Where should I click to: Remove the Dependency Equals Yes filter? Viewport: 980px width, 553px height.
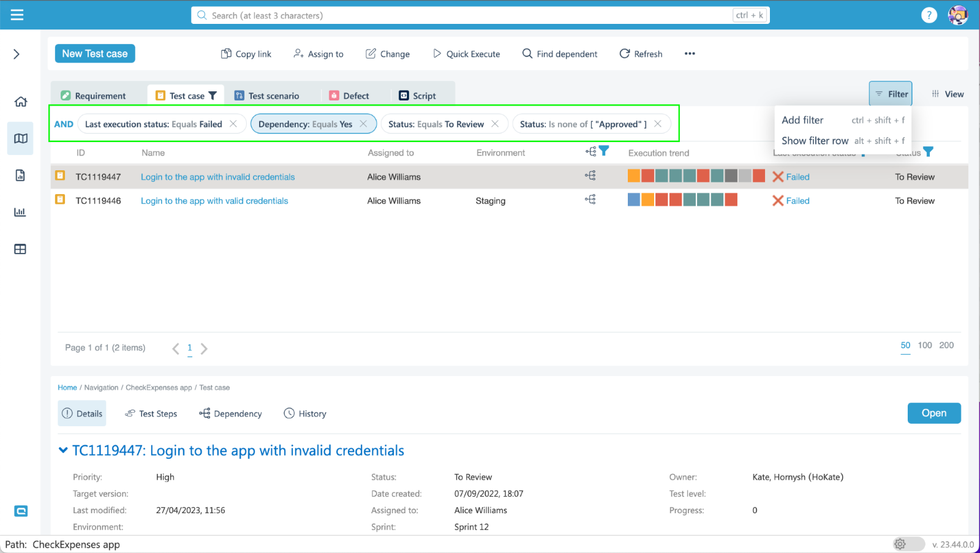pyautogui.click(x=363, y=124)
